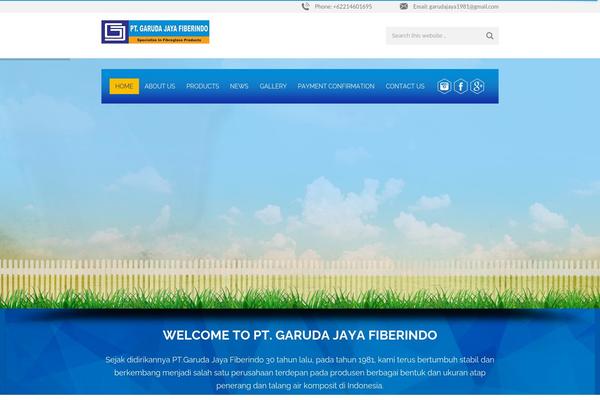Click the phone icon in top bar
The height and width of the screenshot is (400, 600).
coord(305,7)
